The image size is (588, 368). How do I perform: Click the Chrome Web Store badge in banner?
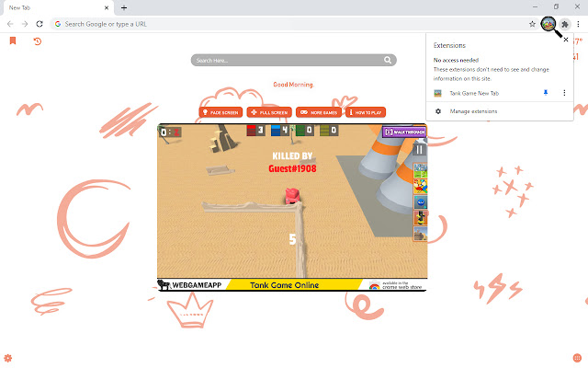click(x=395, y=285)
